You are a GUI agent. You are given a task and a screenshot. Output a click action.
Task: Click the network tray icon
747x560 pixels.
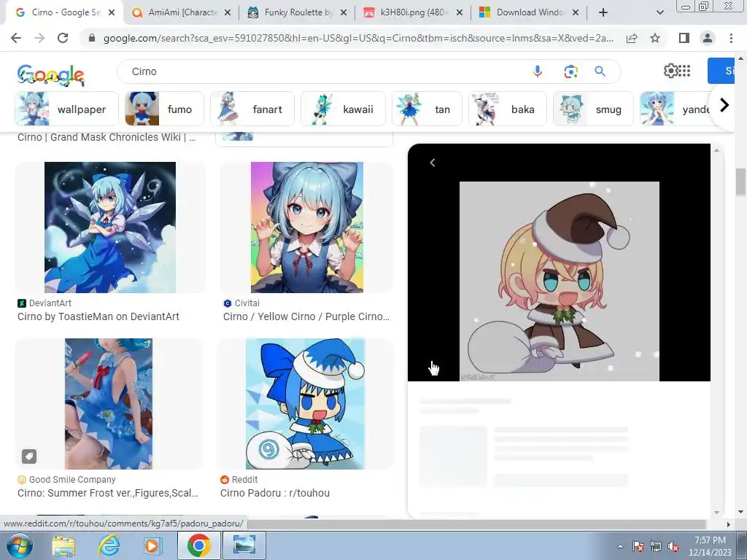[x=656, y=547]
